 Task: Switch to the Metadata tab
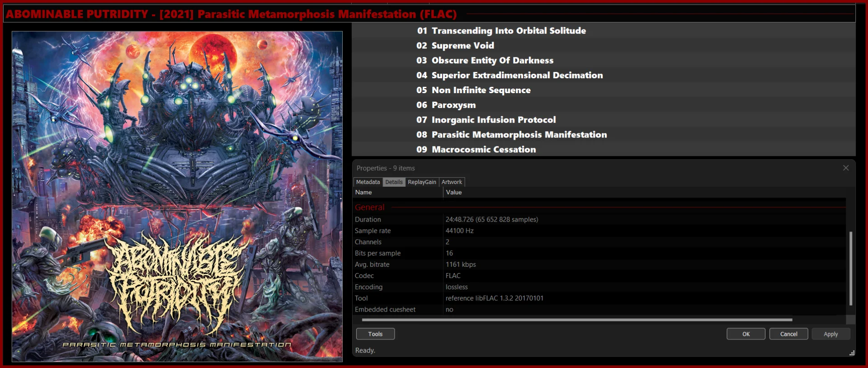(x=368, y=182)
